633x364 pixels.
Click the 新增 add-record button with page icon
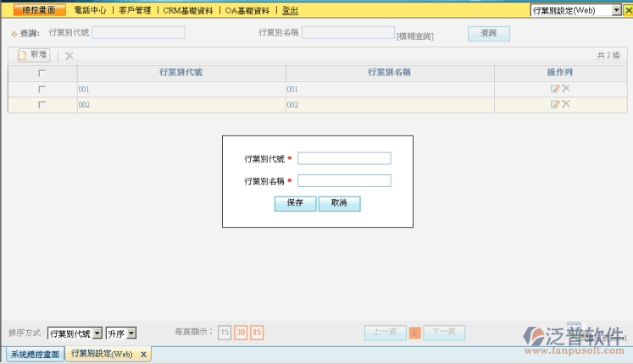[34, 55]
